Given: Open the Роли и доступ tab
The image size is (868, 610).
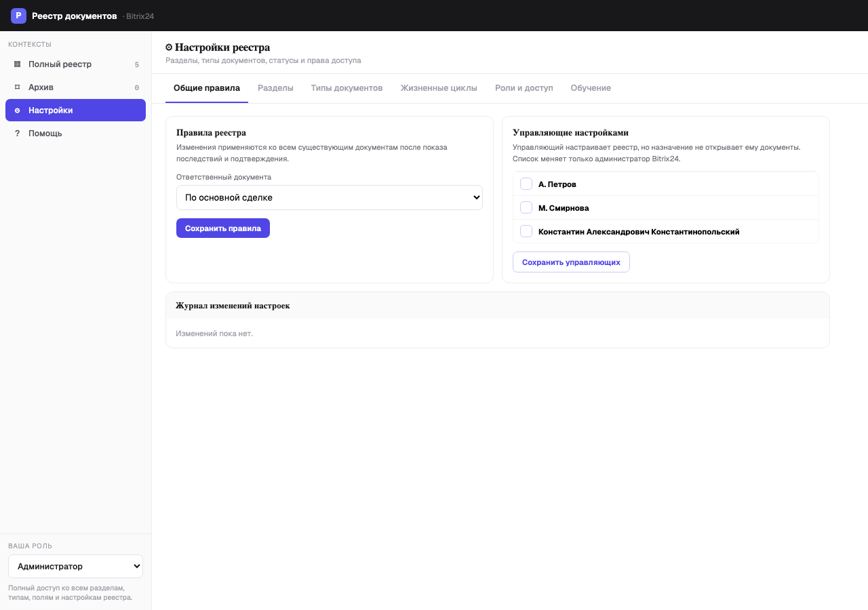Looking at the screenshot, I should point(524,88).
